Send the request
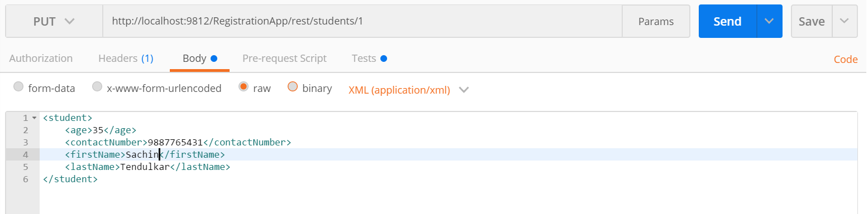 click(x=727, y=21)
